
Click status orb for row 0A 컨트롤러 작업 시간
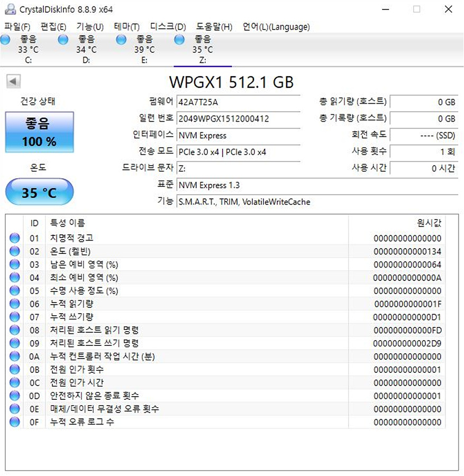[x=15, y=356]
